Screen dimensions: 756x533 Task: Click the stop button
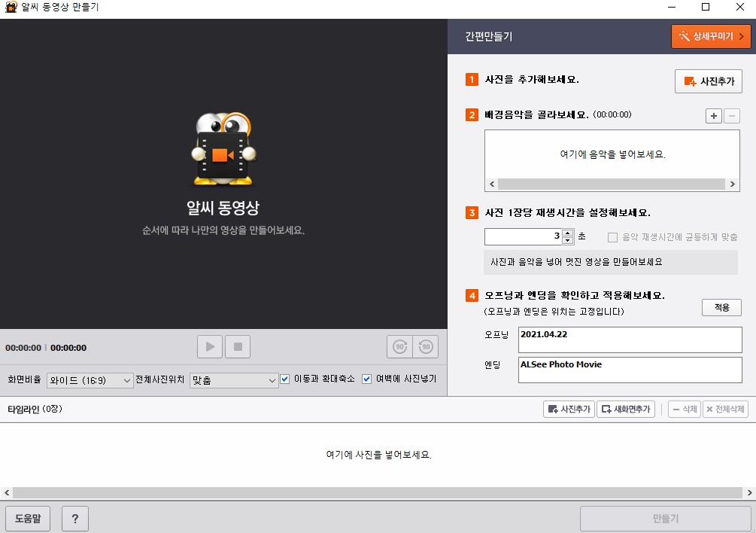[238, 347]
